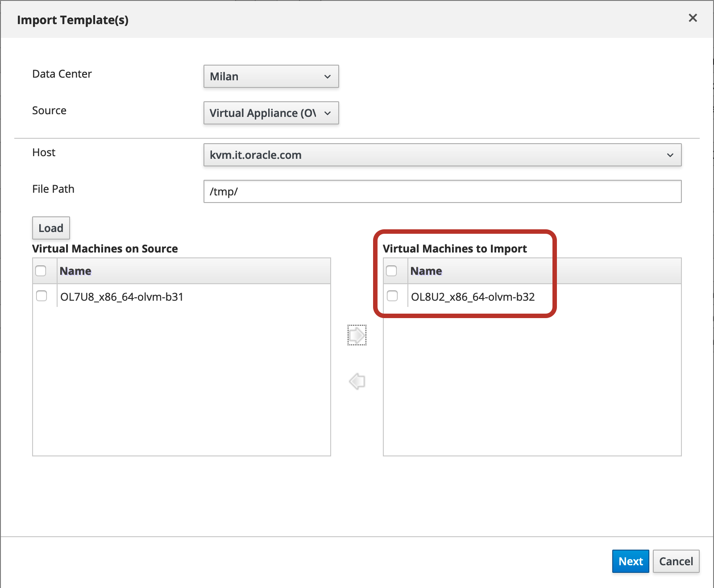Click Name column header in import list
The height and width of the screenshot is (588, 714).
[x=426, y=271]
